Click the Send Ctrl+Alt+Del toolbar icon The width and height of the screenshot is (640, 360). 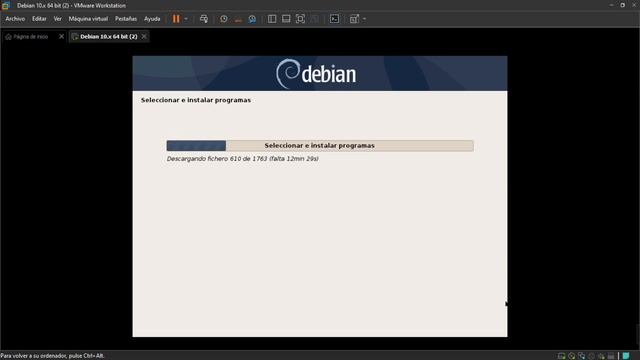point(204,19)
